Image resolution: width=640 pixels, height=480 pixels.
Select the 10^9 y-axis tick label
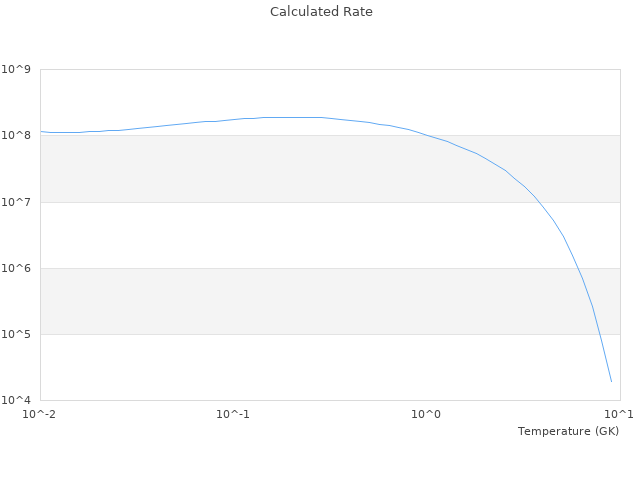click(x=17, y=69)
